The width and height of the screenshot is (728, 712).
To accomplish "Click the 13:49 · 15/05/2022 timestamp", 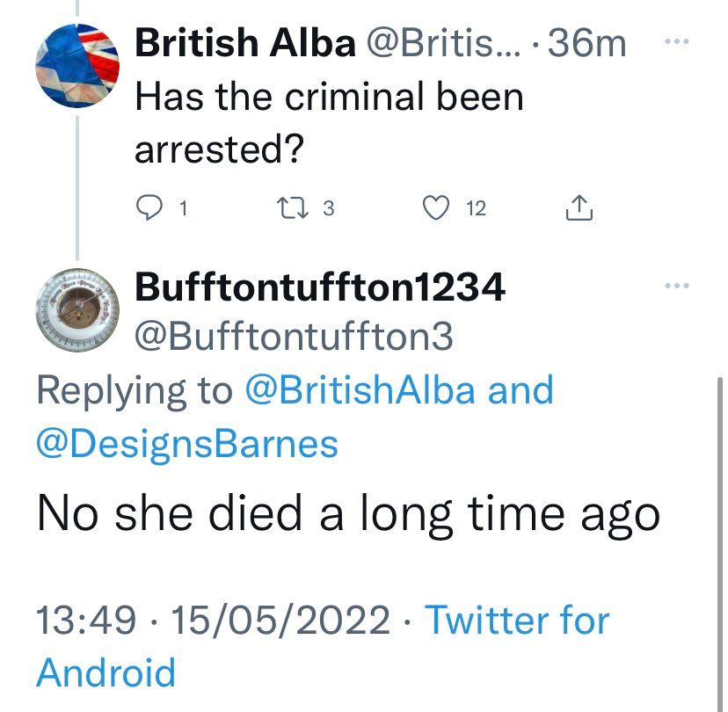I will [x=213, y=621].
